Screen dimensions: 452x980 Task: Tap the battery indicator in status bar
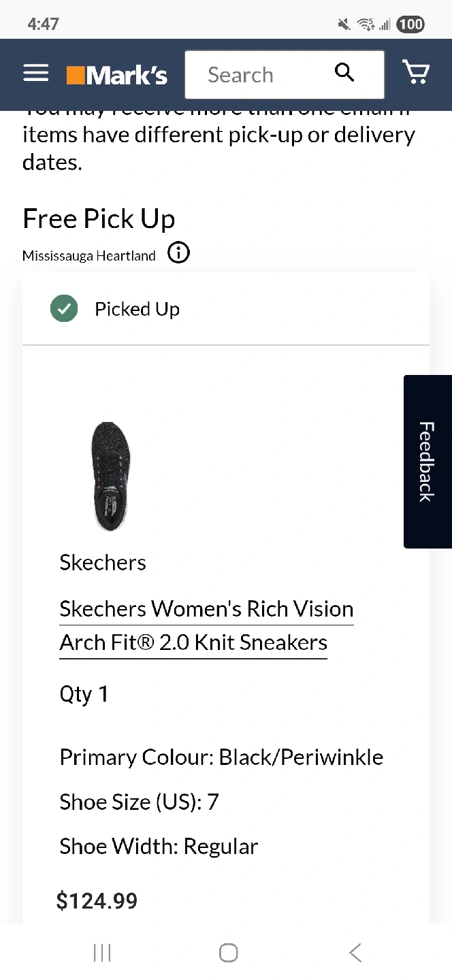(x=410, y=24)
